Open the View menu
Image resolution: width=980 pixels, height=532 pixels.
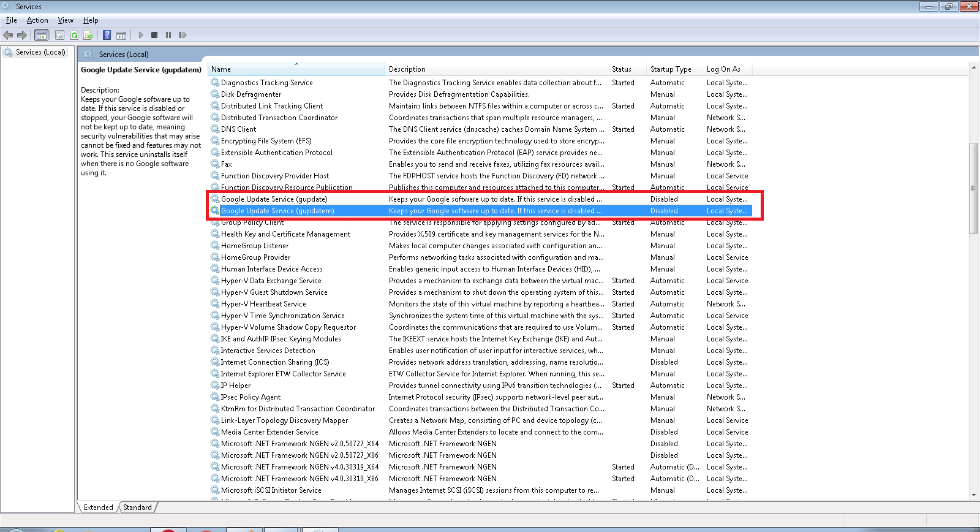coord(66,20)
